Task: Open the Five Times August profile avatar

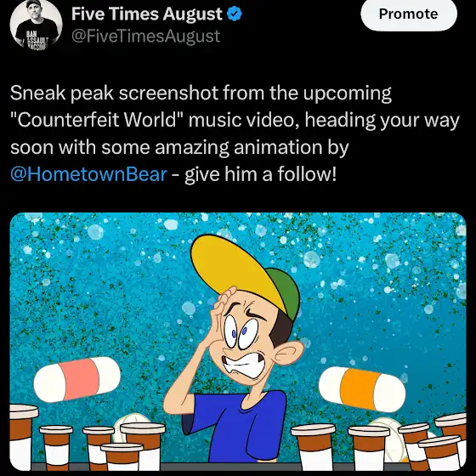Action: tap(36, 25)
